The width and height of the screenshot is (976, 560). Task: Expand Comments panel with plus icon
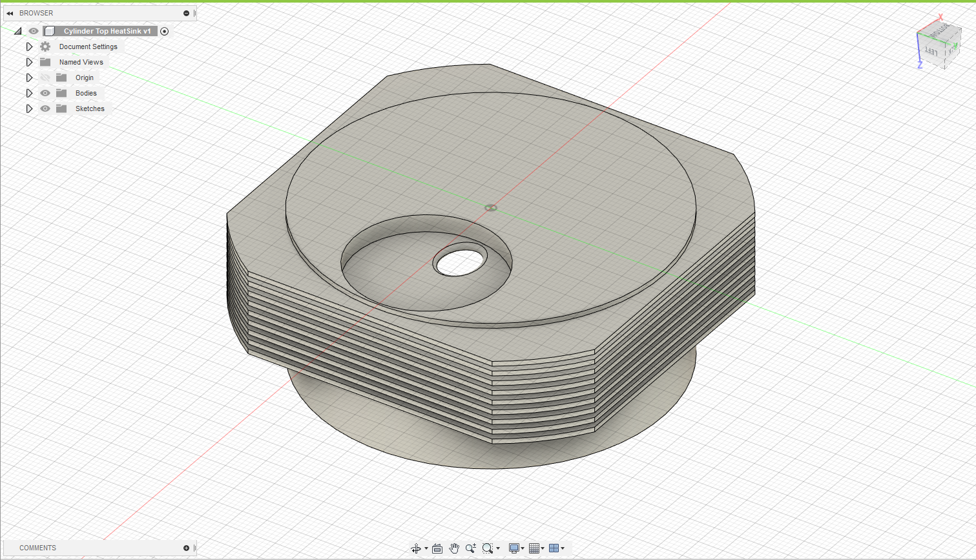186,548
